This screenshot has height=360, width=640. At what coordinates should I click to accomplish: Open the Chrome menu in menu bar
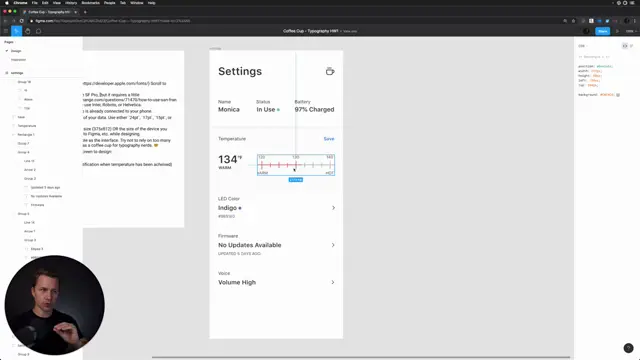tap(20, 3)
